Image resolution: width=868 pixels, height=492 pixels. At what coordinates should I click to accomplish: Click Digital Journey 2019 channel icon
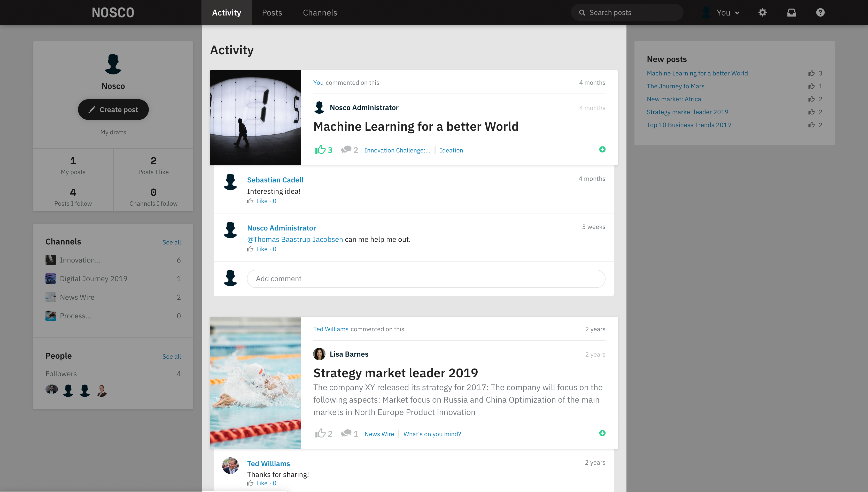51,279
